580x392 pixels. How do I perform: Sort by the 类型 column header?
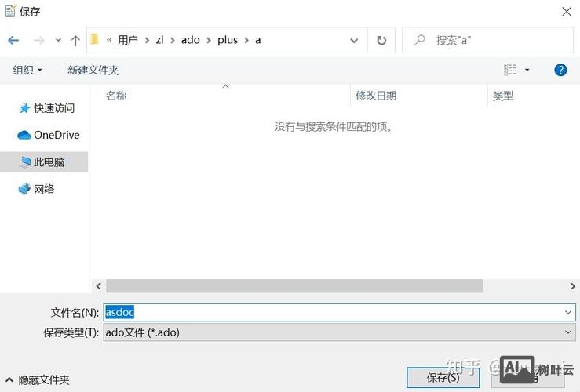point(503,96)
